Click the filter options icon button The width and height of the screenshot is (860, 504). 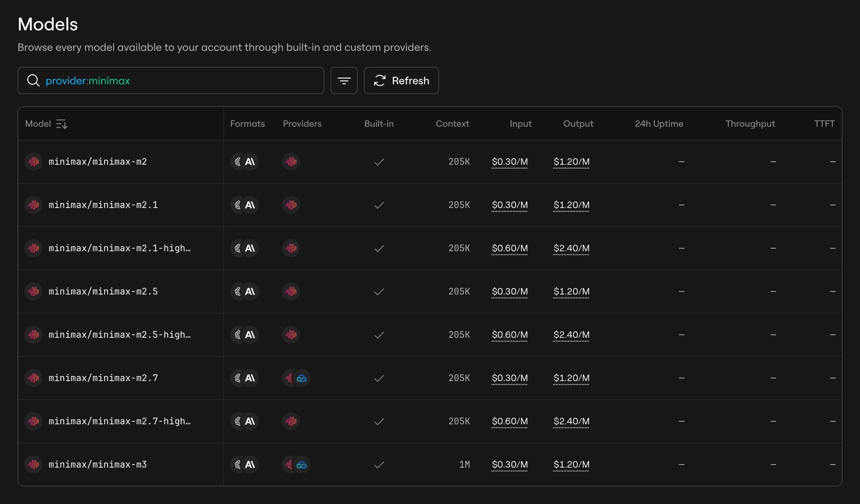[344, 80]
